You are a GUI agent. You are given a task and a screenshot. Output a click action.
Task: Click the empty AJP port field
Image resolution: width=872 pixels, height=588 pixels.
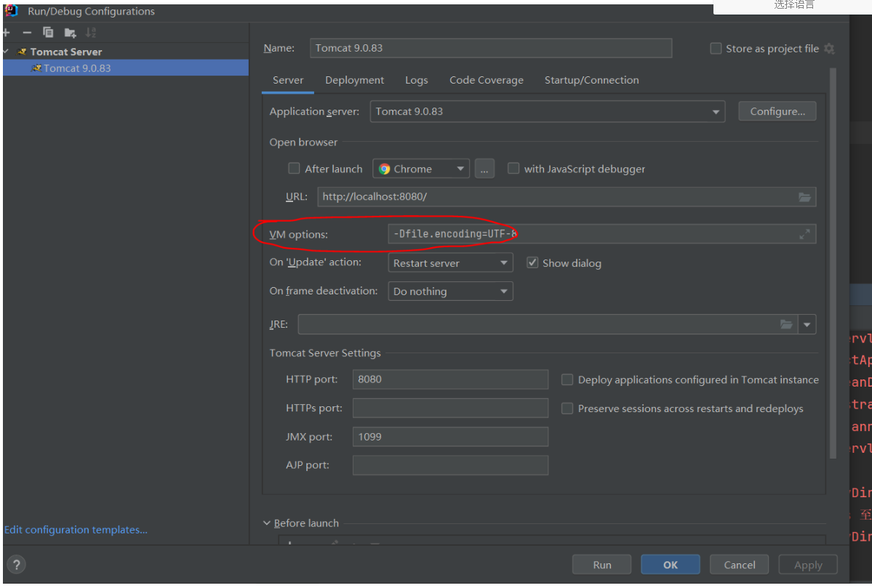coord(450,465)
